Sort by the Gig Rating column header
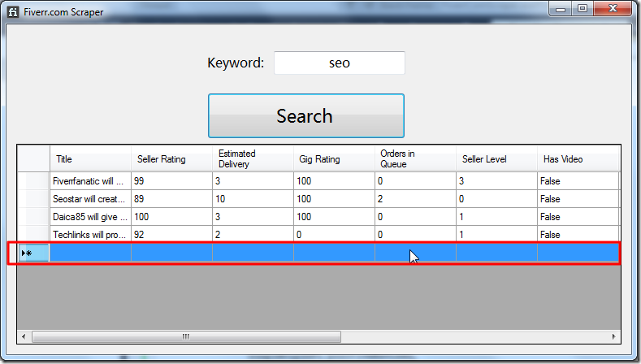 pos(334,158)
